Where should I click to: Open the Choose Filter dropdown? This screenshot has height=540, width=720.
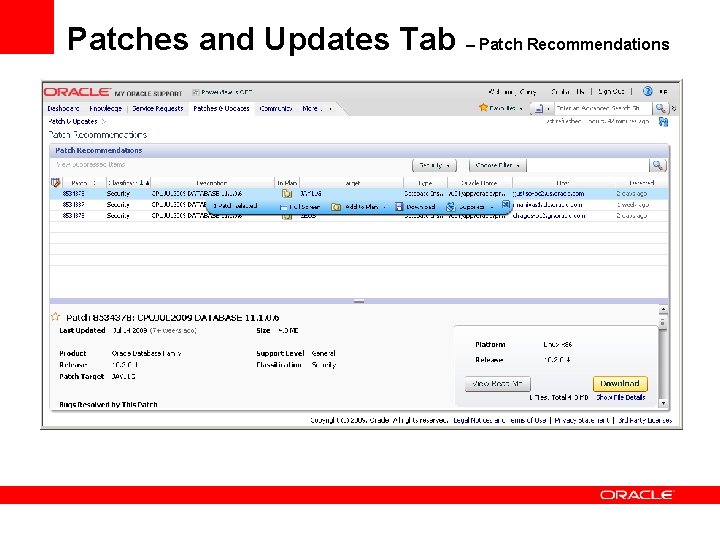tap(498, 165)
